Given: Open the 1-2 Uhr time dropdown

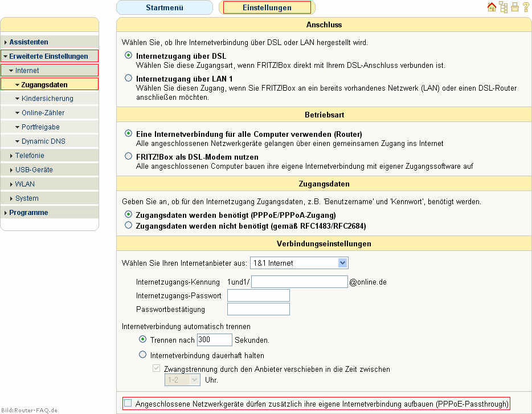Looking at the screenshot, I should tap(182, 380).
